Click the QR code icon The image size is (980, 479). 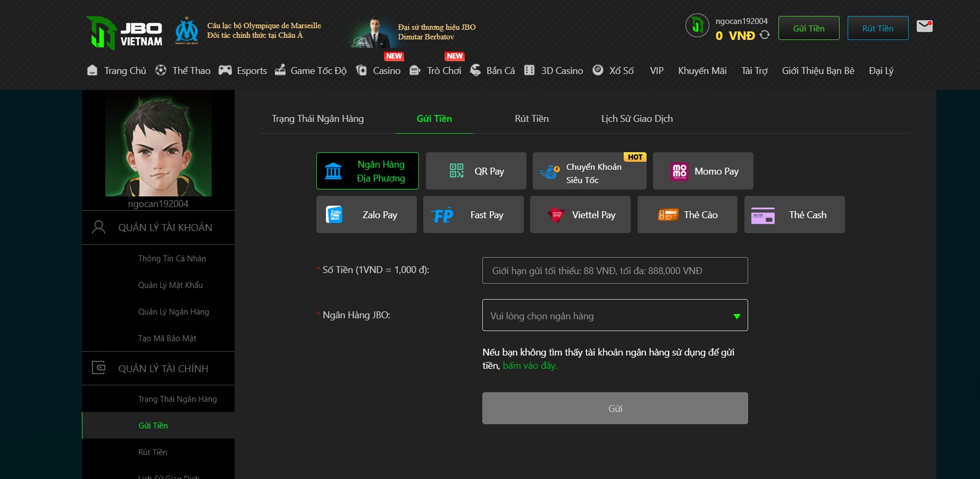456,170
